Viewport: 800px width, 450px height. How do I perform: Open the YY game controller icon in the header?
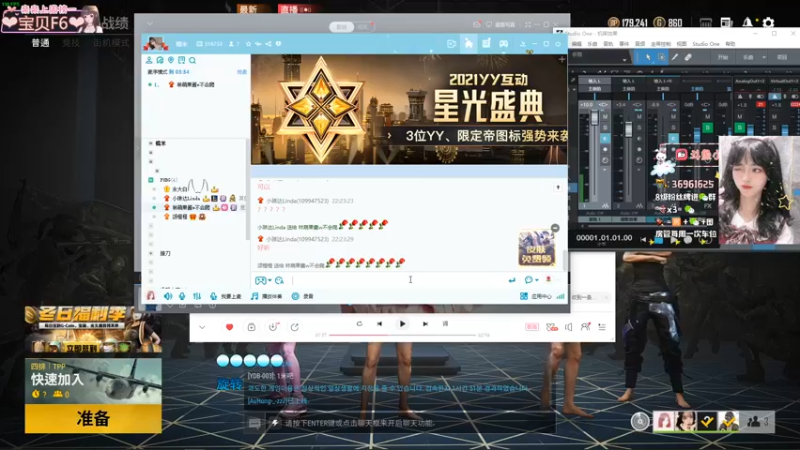(x=504, y=44)
